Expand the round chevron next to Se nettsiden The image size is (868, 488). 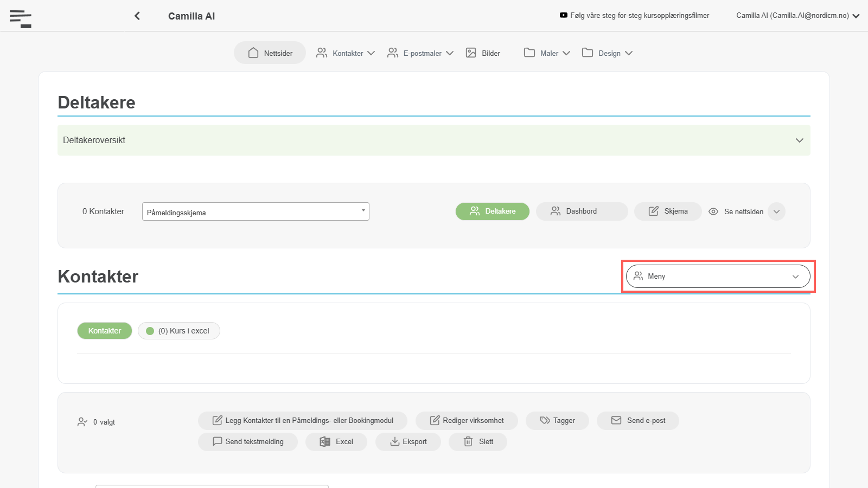777,211
